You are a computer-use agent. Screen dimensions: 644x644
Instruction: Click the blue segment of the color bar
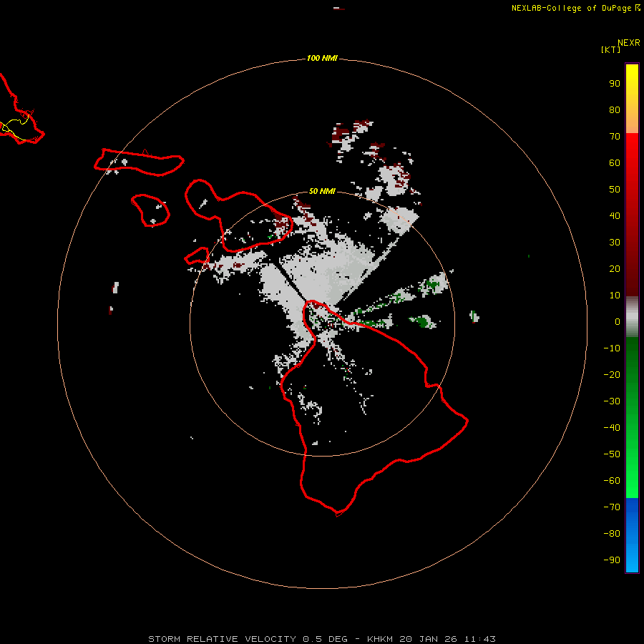tap(632, 535)
